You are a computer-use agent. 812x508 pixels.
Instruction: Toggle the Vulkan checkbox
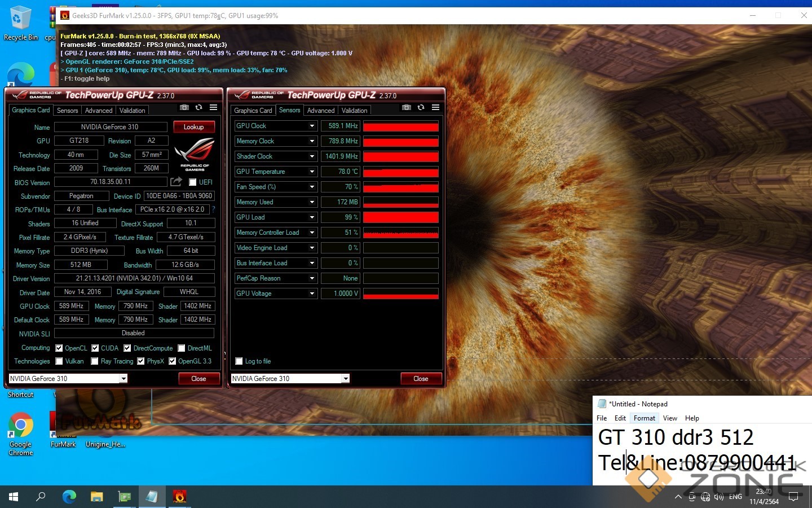59,361
